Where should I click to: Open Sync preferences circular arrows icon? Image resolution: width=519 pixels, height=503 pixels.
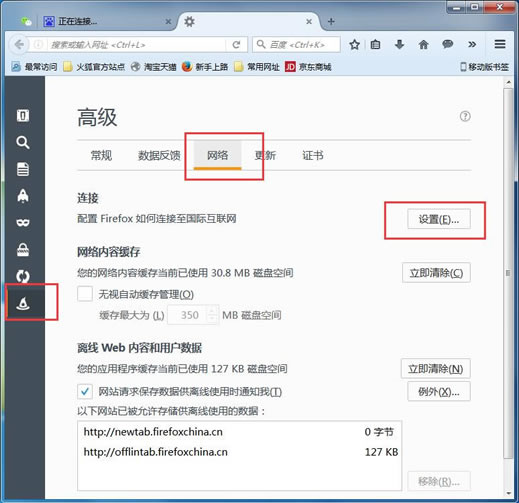point(23,276)
